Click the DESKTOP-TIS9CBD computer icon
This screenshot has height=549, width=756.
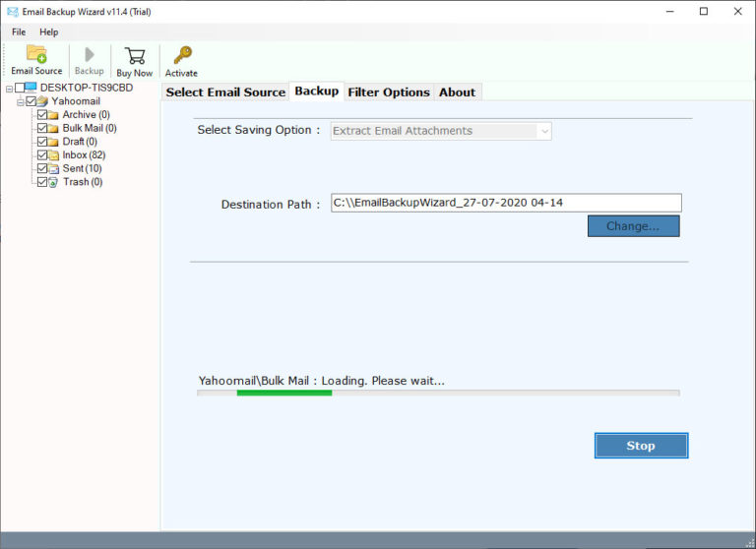(x=31, y=88)
